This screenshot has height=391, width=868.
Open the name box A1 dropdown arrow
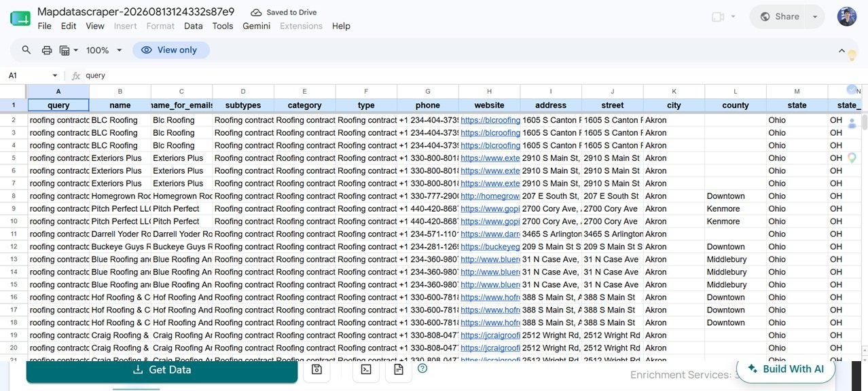click(x=55, y=75)
